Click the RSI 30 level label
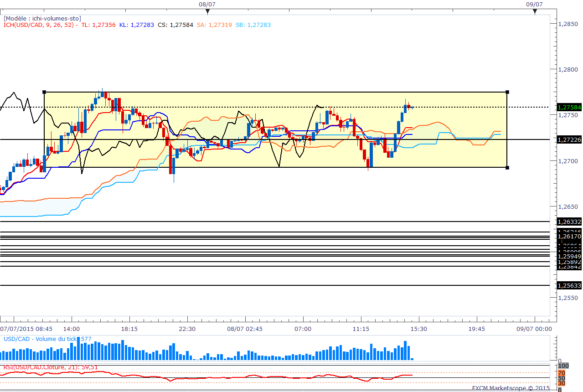 tap(562, 384)
